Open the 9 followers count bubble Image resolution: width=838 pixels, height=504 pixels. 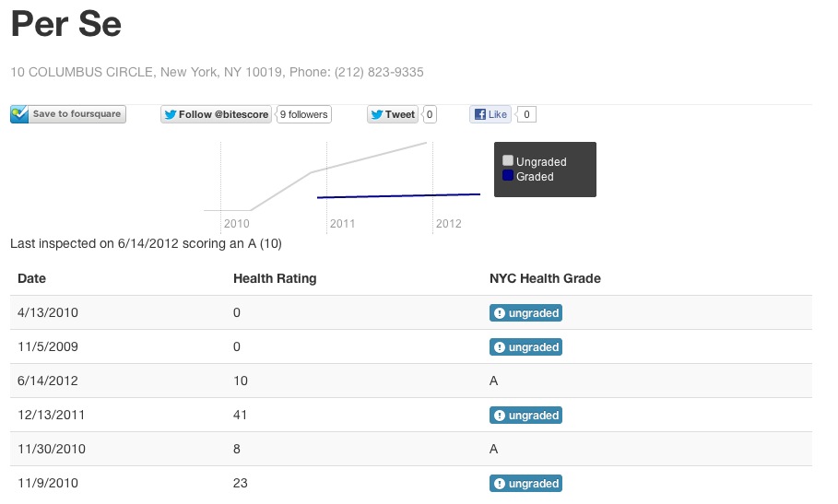[303, 114]
